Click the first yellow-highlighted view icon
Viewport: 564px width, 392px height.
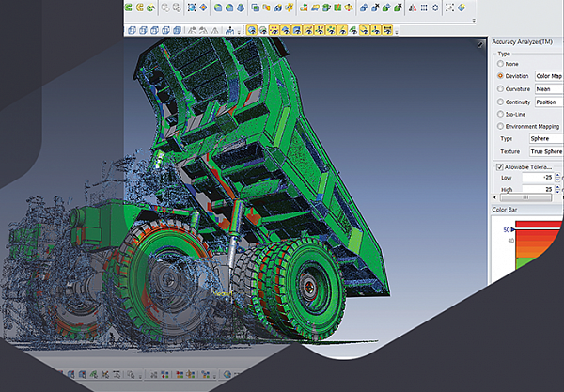click(251, 29)
